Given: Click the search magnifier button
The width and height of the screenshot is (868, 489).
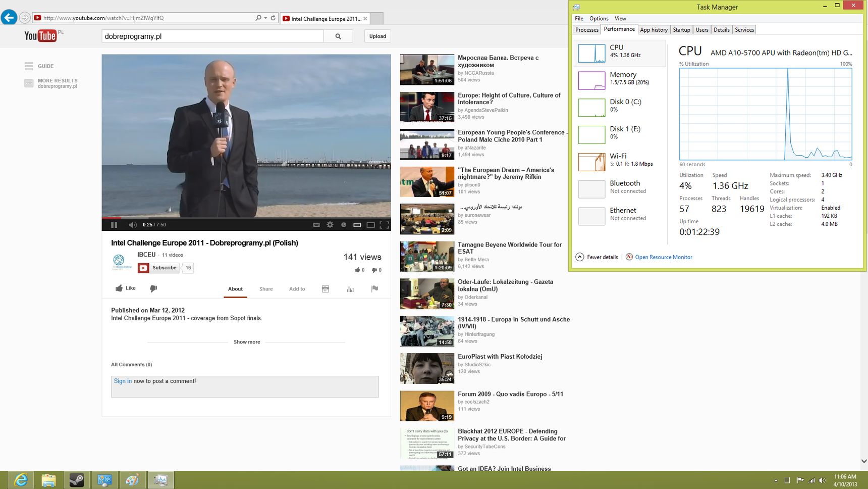Looking at the screenshot, I should [338, 36].
